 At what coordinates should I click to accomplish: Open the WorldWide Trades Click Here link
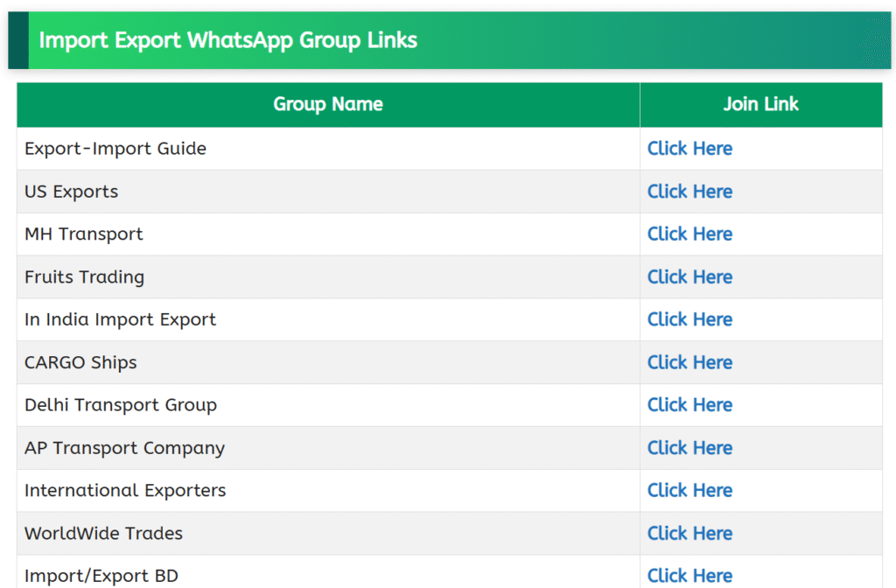click(689, 533)
